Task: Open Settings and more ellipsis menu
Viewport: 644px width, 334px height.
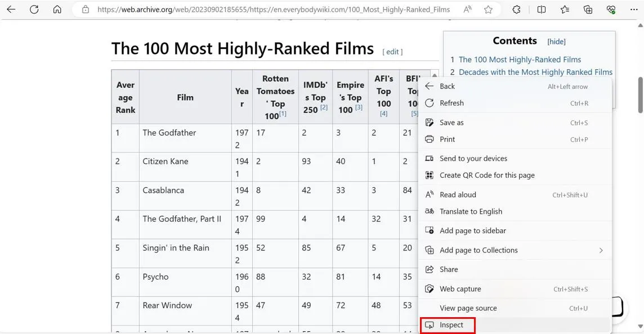Action: coord(634,10)
